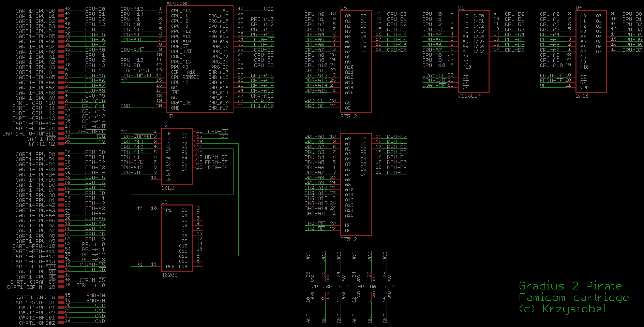Select the U4 2716 EPROM symbol
Screen dimensions: 644x327
point(591,52)
